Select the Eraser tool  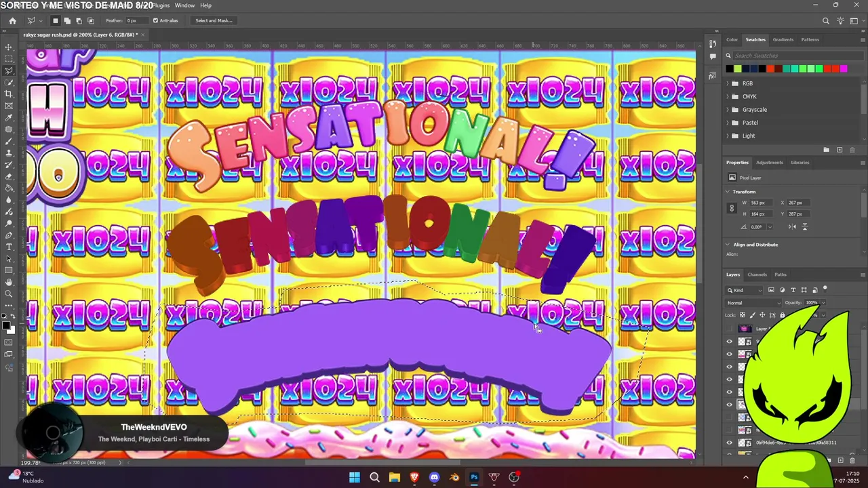[9, 176]
